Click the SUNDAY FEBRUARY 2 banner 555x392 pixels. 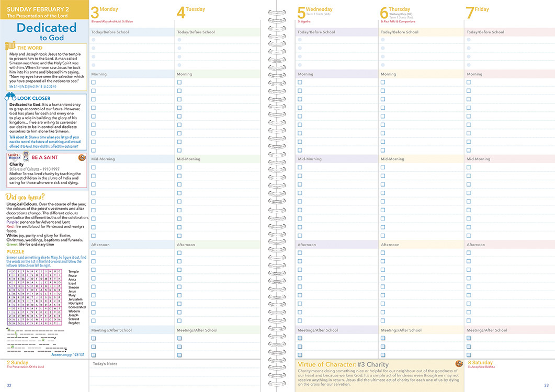click(x=44, y=9)
